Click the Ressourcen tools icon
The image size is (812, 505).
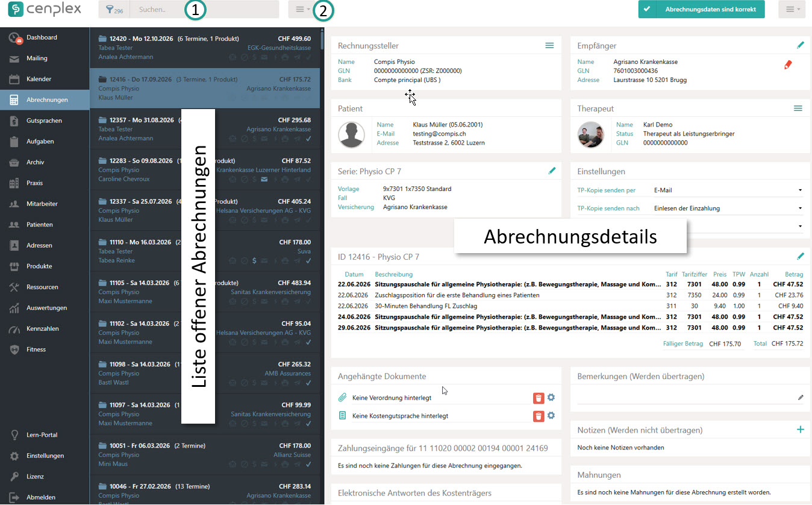point(14,287)
